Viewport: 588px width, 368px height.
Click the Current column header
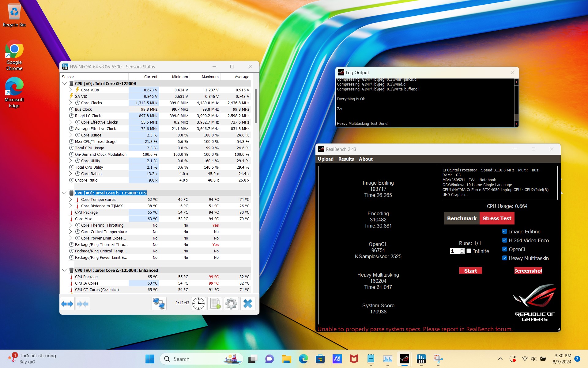144,77
